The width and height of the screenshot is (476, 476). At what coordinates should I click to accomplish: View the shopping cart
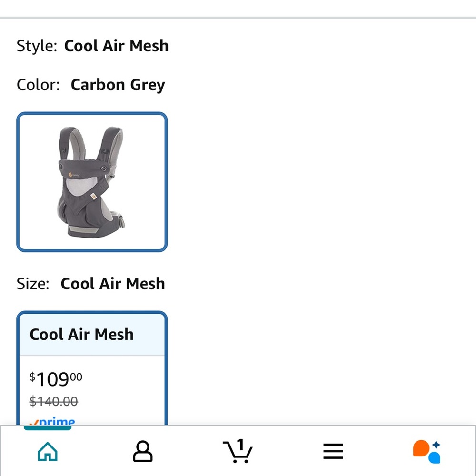(238, 451)
